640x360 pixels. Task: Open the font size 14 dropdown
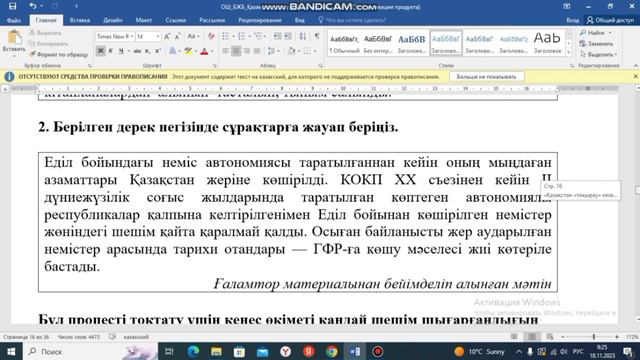[x=158, y=37]
